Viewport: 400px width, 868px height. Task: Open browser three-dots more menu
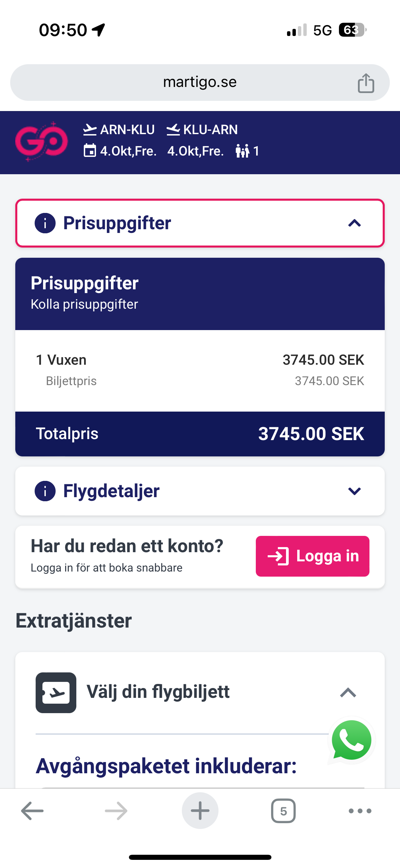(x=360, y=811)
